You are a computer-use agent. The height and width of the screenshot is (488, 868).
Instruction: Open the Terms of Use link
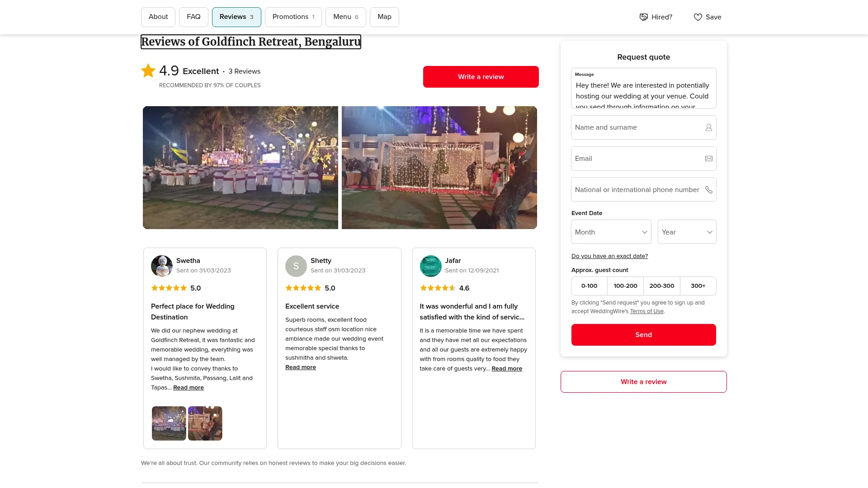[x=646, y=311]
